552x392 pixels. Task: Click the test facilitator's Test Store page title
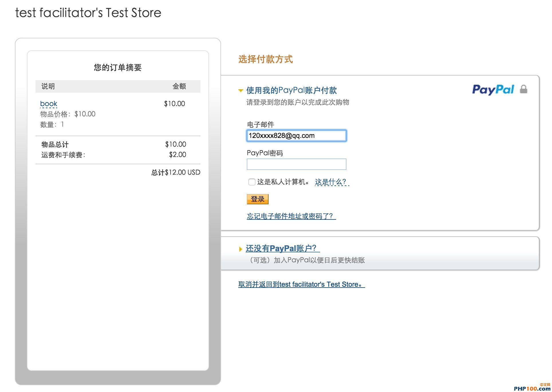pos(88,13)
